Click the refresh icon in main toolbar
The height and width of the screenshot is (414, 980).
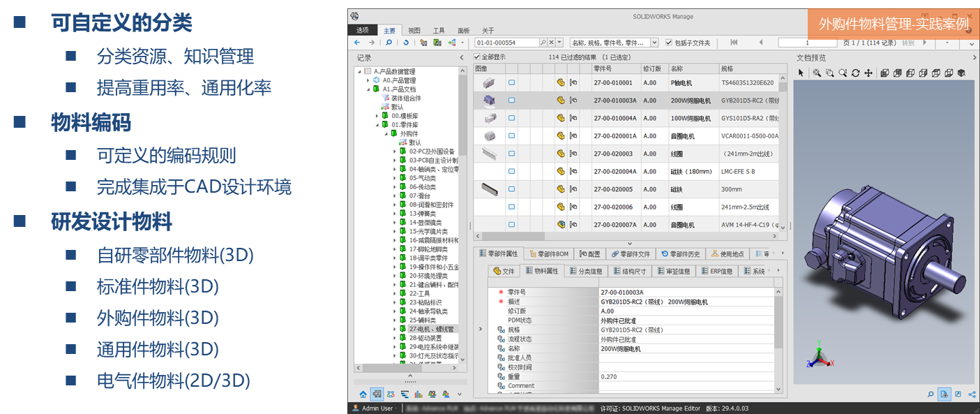tap(406, 43)
